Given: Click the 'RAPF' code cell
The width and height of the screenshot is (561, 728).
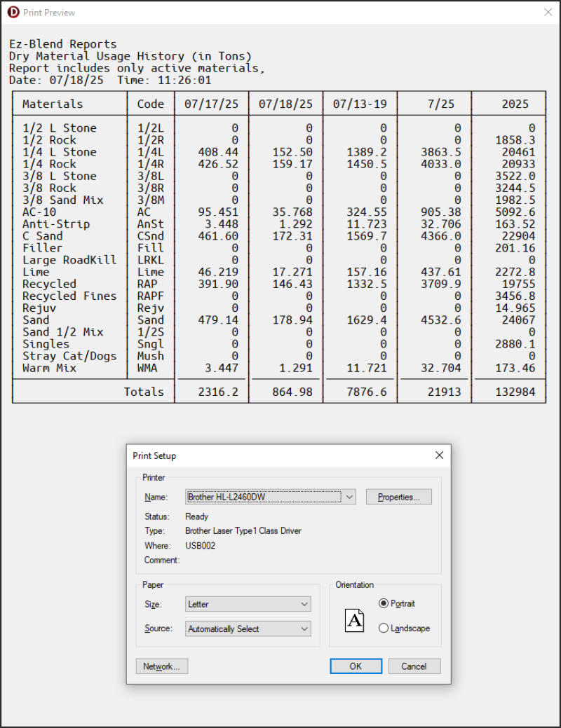Looking at the screenshot, I should [x=150, y=296].
